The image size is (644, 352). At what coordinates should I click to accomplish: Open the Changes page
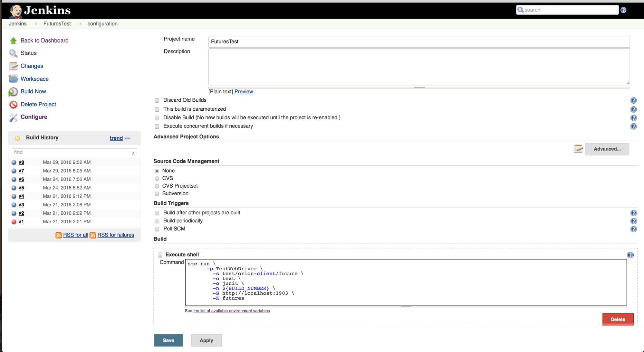[32, 66]
